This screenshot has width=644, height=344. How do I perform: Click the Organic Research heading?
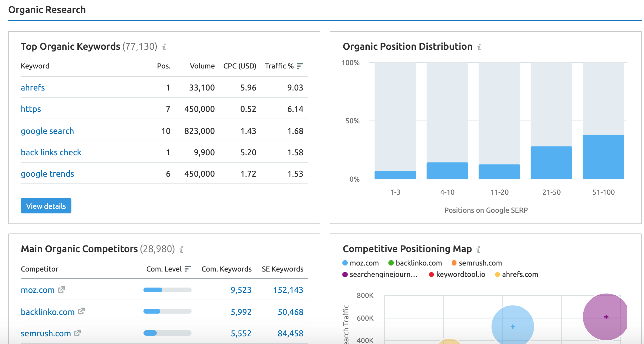coord(47,10)
